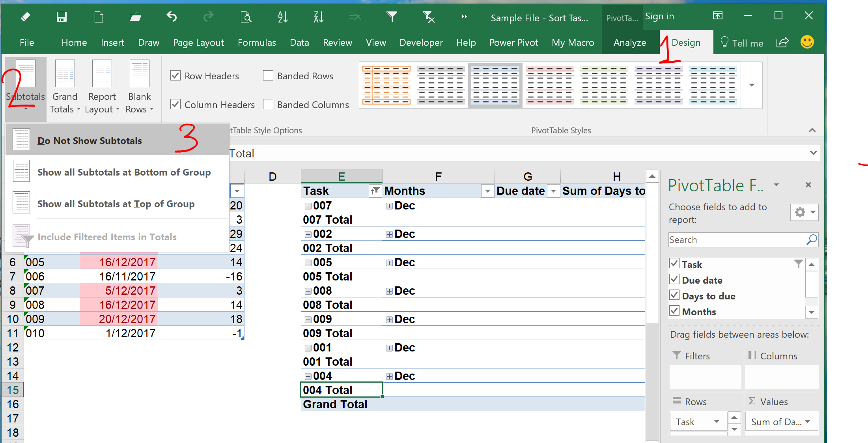Open the PivotTable Fields gear tools icon
The width and height of the screenshot is (868, 443).
coord(804,212)
